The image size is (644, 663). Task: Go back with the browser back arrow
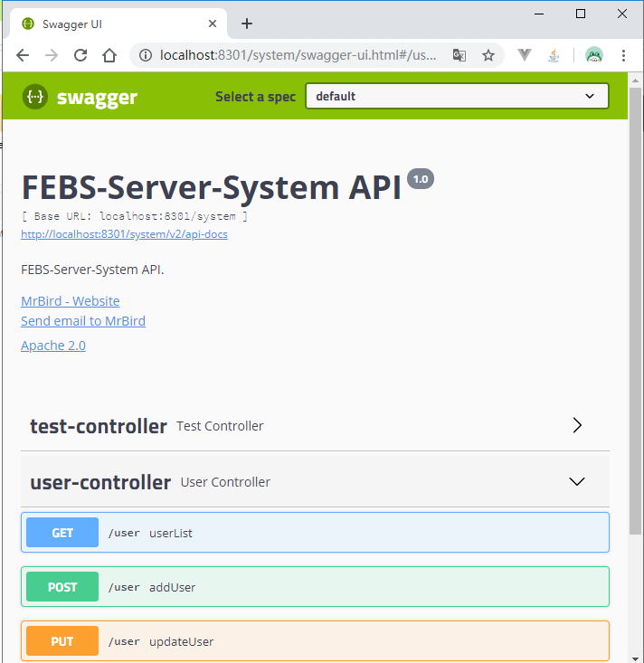coord(23,55)
